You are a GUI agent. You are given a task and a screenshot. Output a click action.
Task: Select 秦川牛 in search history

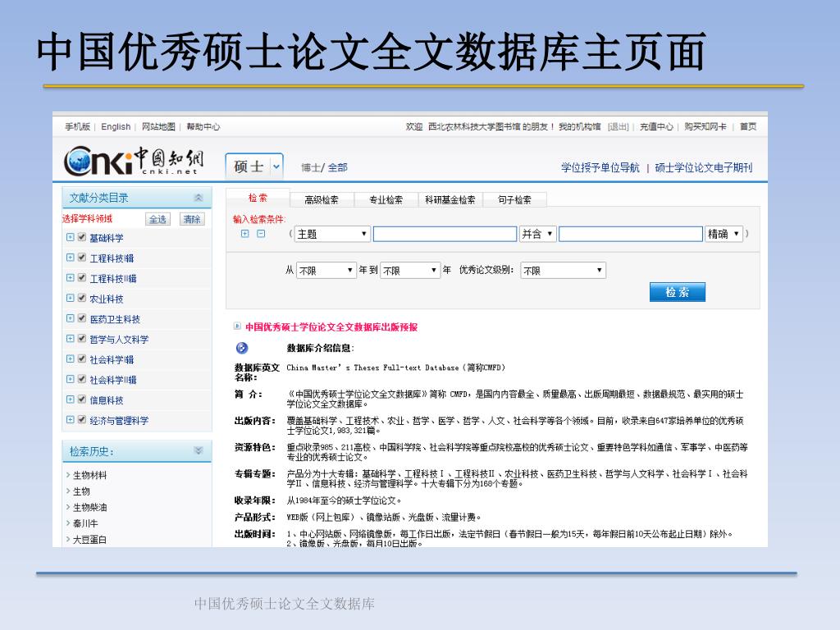(85, 523)
